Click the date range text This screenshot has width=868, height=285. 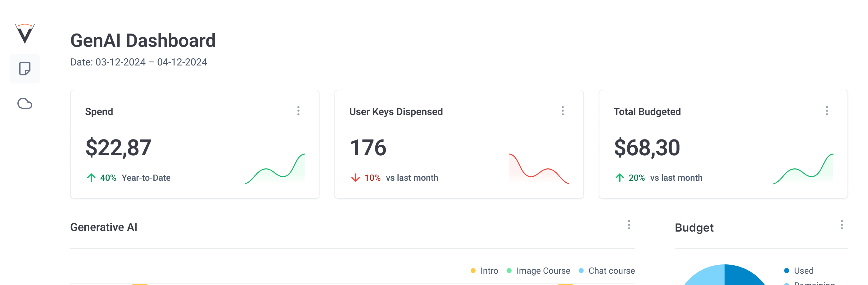pyautogui.click(x=138, y=62)
